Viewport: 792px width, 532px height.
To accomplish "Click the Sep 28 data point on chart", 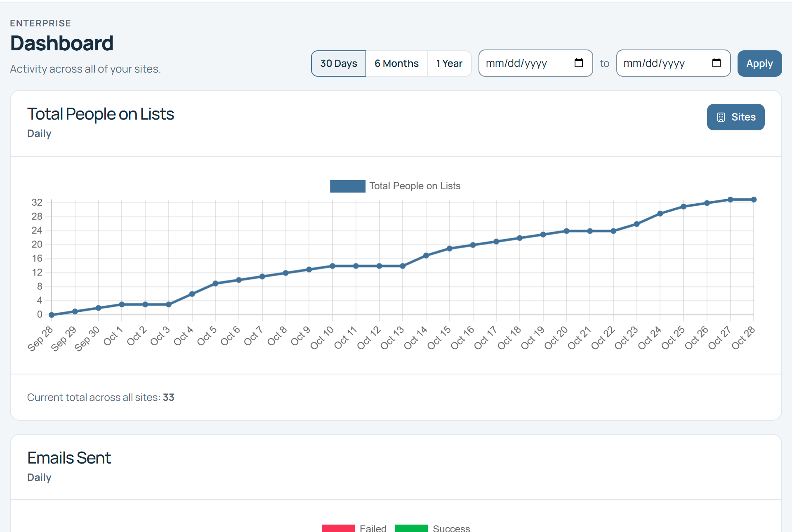I will coord(52,315).
